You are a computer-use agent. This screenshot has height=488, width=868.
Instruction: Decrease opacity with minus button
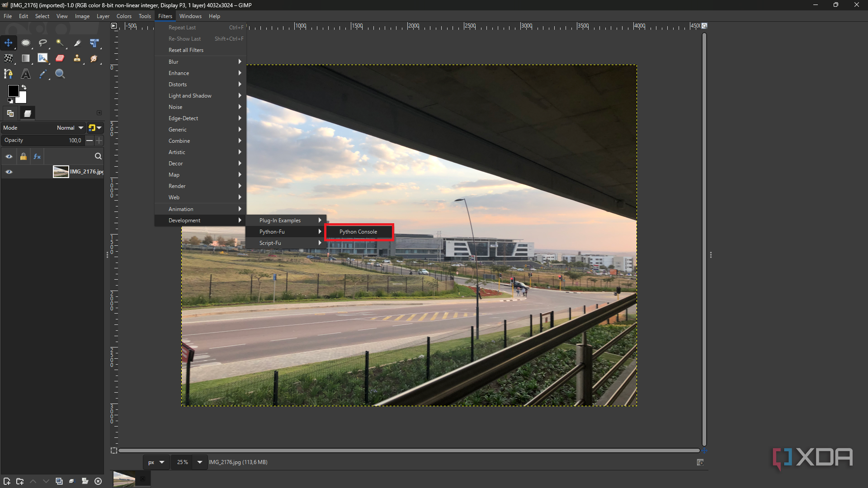(90, 141)
